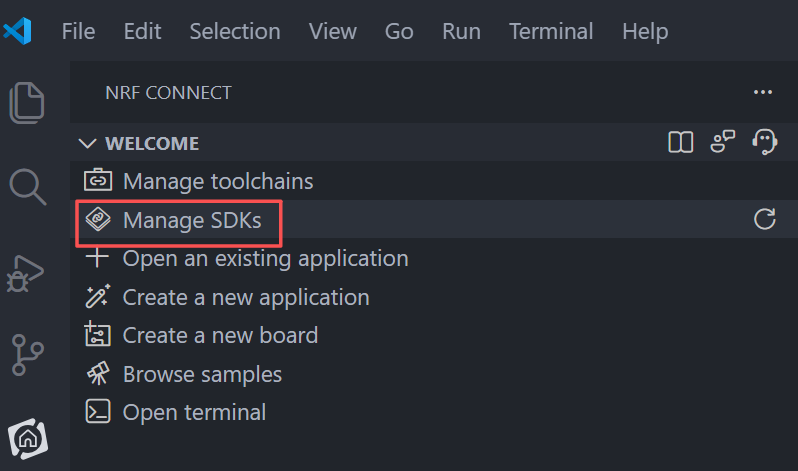Open the Run menu

[462, 32]
